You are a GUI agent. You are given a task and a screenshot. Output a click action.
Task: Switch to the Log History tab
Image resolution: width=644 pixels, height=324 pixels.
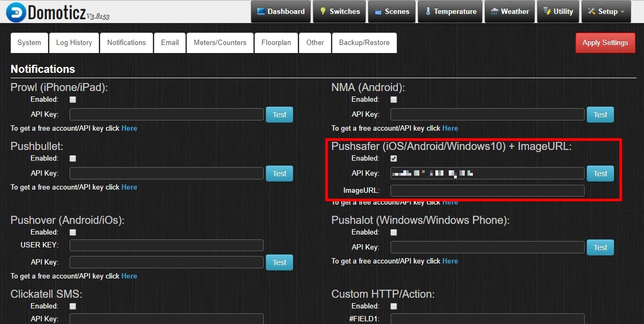click(74, 43)
